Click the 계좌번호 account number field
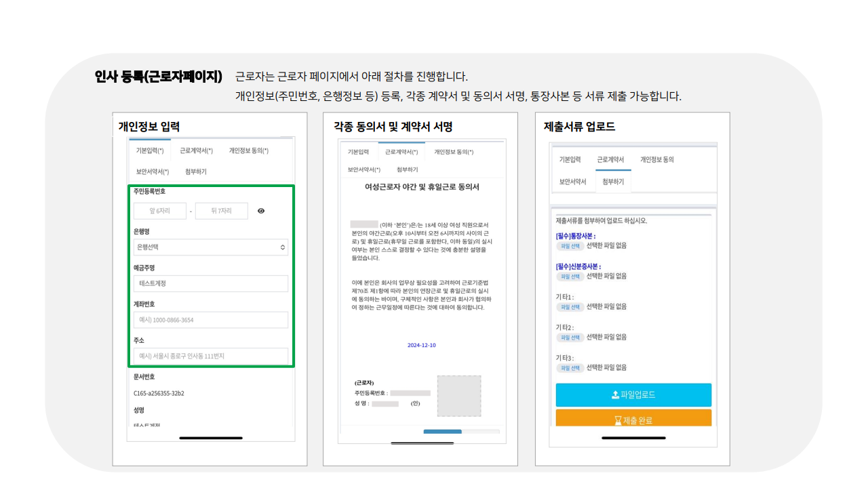Viewport: 868px width, 488px height. [x=211, y=319]
